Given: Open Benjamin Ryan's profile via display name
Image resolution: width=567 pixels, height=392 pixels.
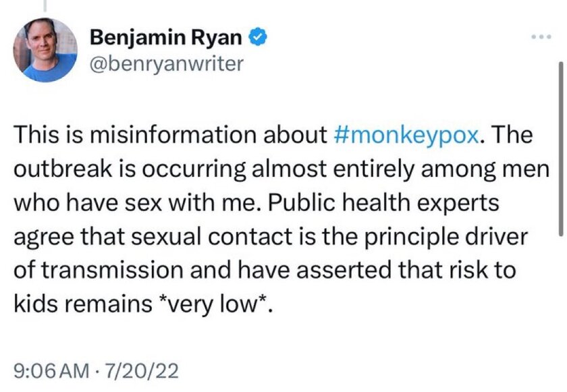Looking at the screenshot, I should coord(165,37).
